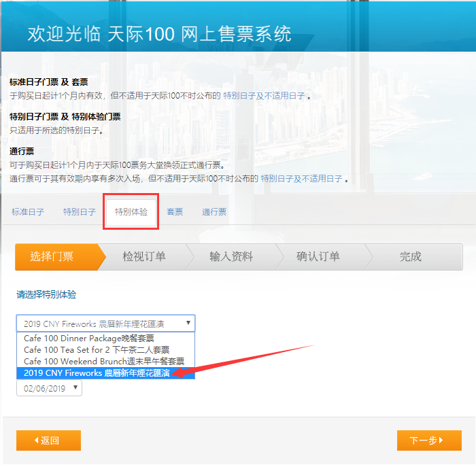Click the 请选择特别体验 label
This screenshot has height=467, width=476.
point(46,294)
